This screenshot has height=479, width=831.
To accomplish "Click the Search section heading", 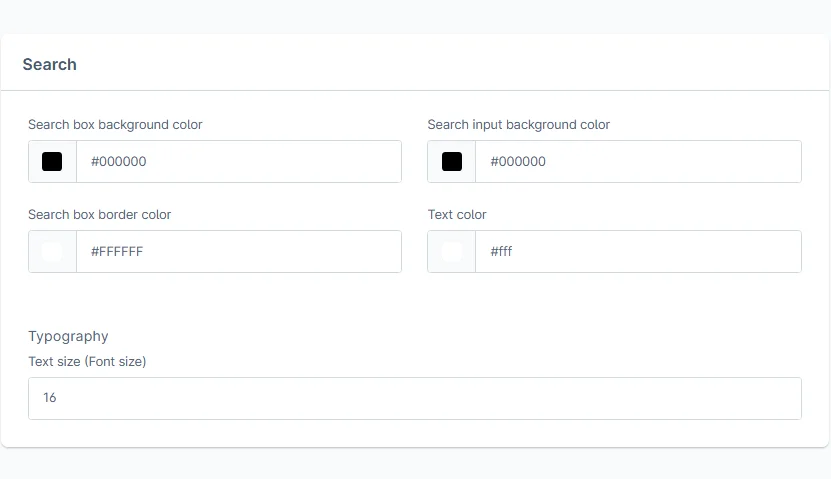I will pos(50,64).
